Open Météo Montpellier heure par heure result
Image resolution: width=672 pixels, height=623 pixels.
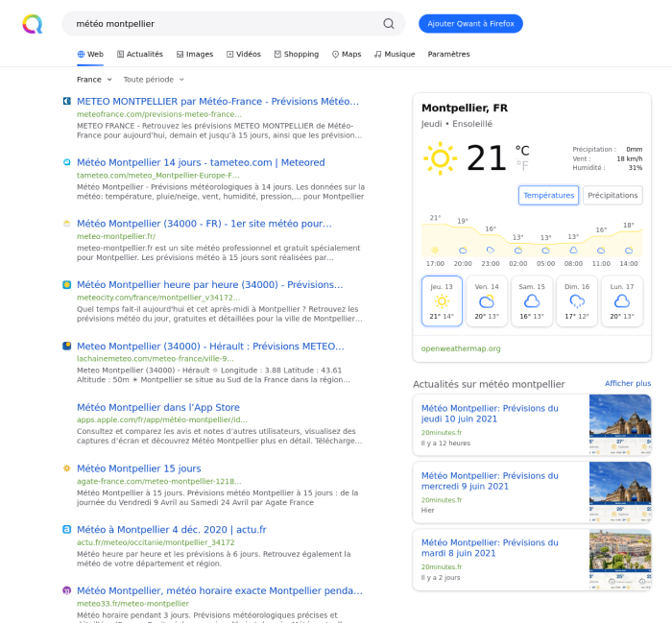[210, 284]
